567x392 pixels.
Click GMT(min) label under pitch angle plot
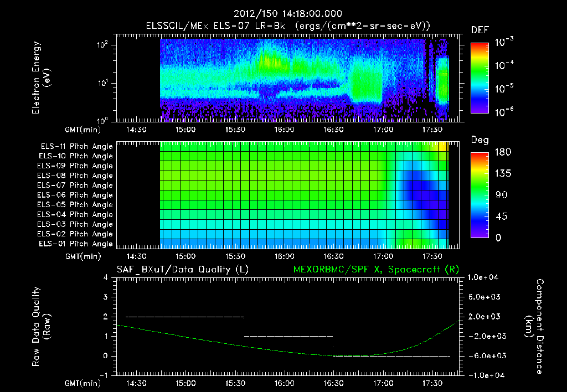click(83, 257)
